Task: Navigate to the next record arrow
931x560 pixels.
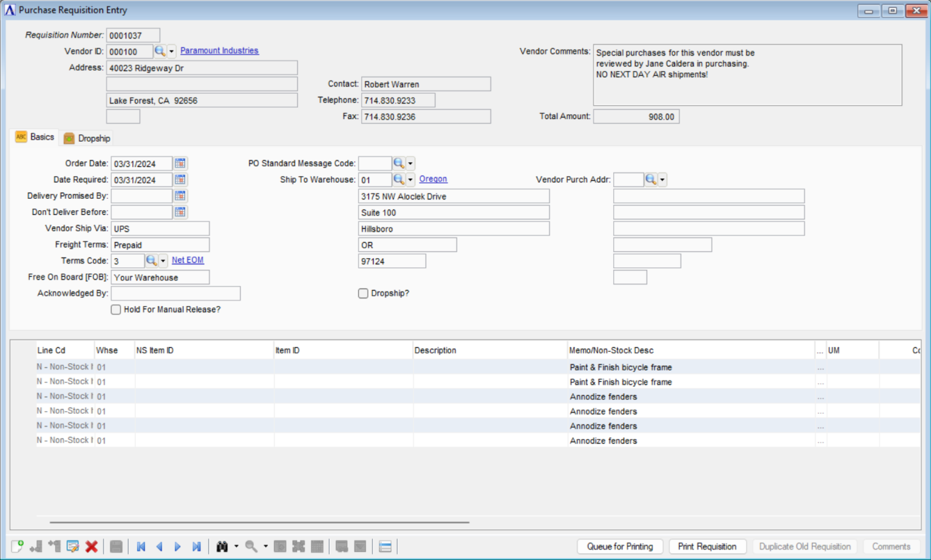Action: pyautogui.click(x=178, y=546)
